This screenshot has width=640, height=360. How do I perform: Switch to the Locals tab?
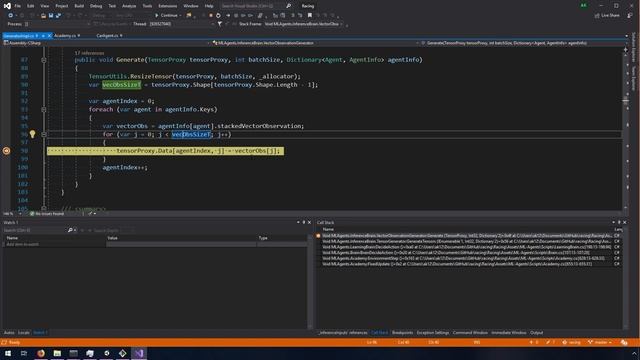point(24,333)
